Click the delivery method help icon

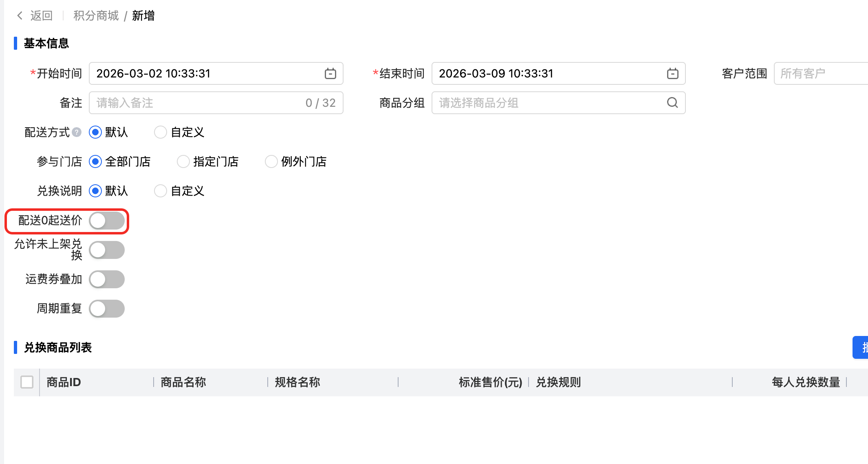point(77,133)
